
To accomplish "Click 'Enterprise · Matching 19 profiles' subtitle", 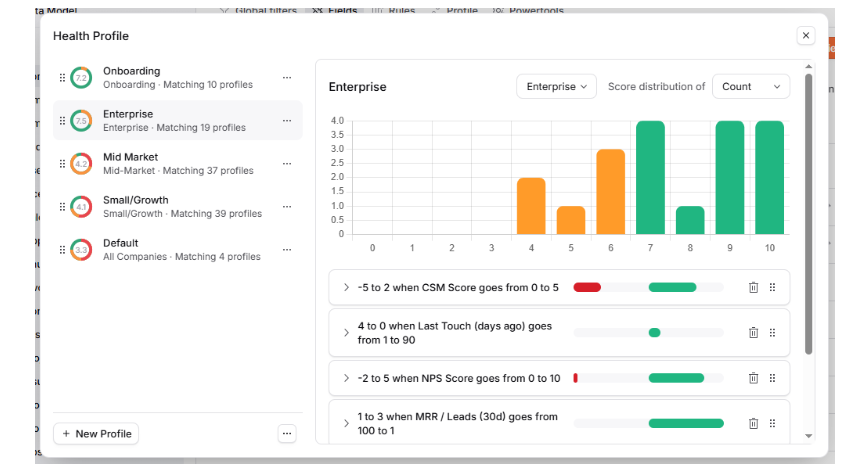I will [174, 128].
